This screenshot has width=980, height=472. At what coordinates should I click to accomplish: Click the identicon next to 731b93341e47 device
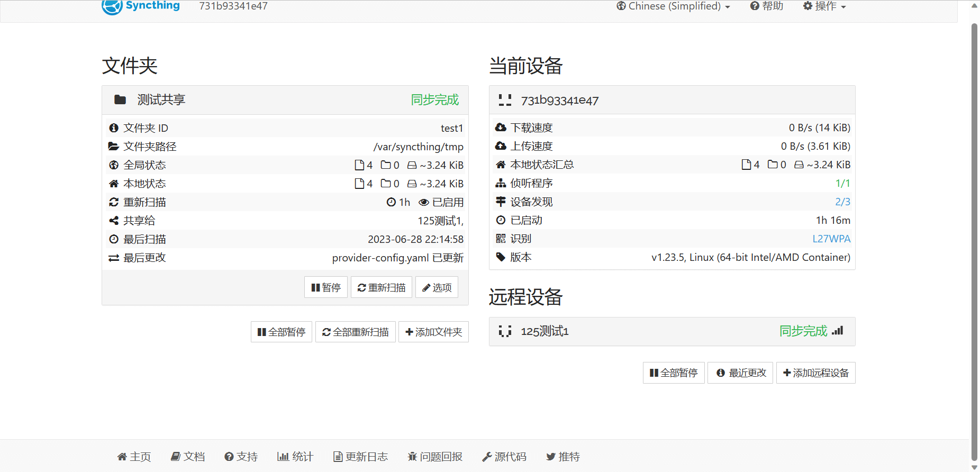coord(505,100)
